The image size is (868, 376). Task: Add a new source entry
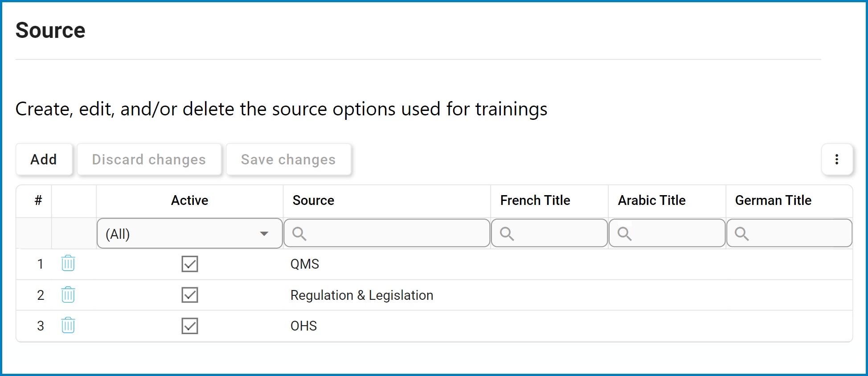(44, 159)
